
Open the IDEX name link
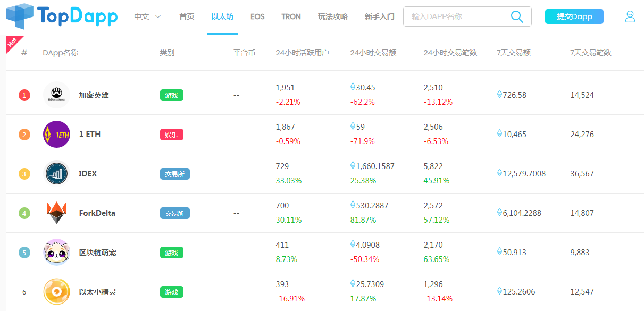click(x=88, y=174)
